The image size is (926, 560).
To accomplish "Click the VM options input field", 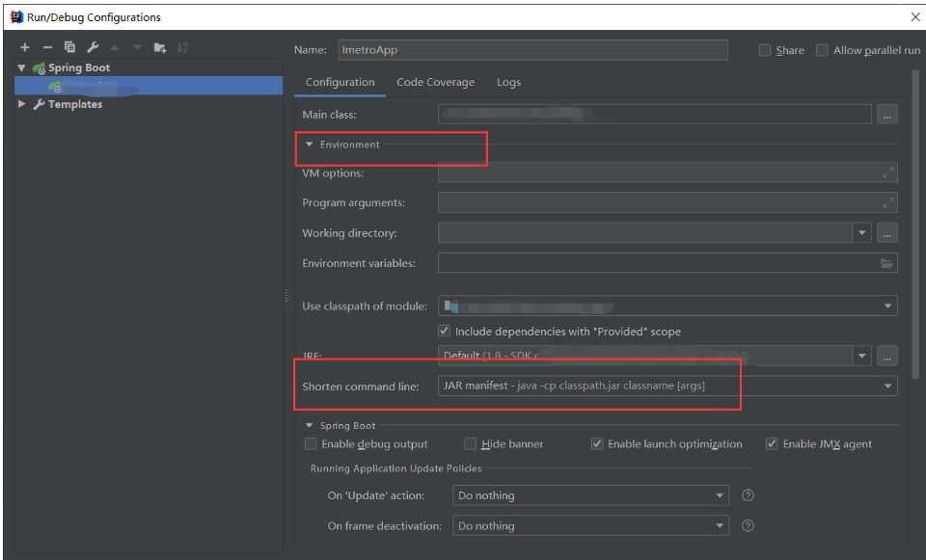I will pos(667,173).
